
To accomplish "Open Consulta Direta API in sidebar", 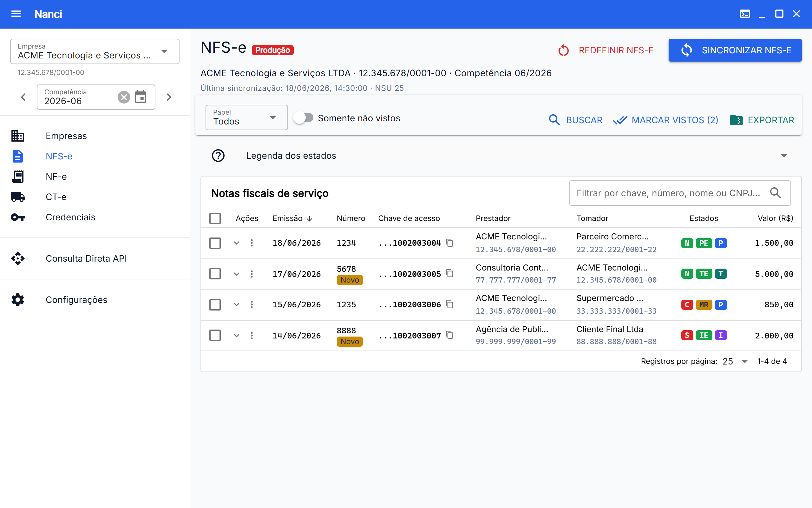I will 95,258.
